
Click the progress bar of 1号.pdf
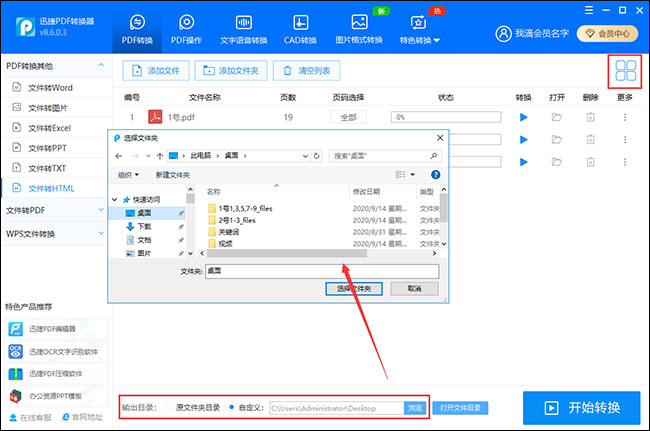pyautogui.click(x=446, y=117)
